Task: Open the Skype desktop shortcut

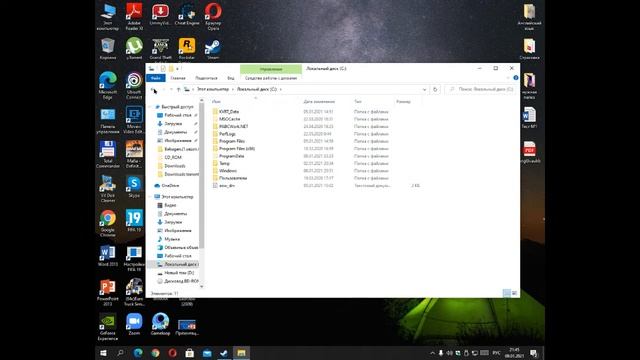Action: (x=134, y=187)
